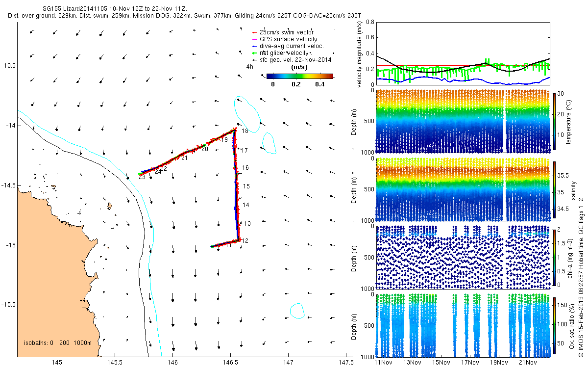588x368 pixels.
Task: Click the temperature colorbar
Action: point(555,121)
